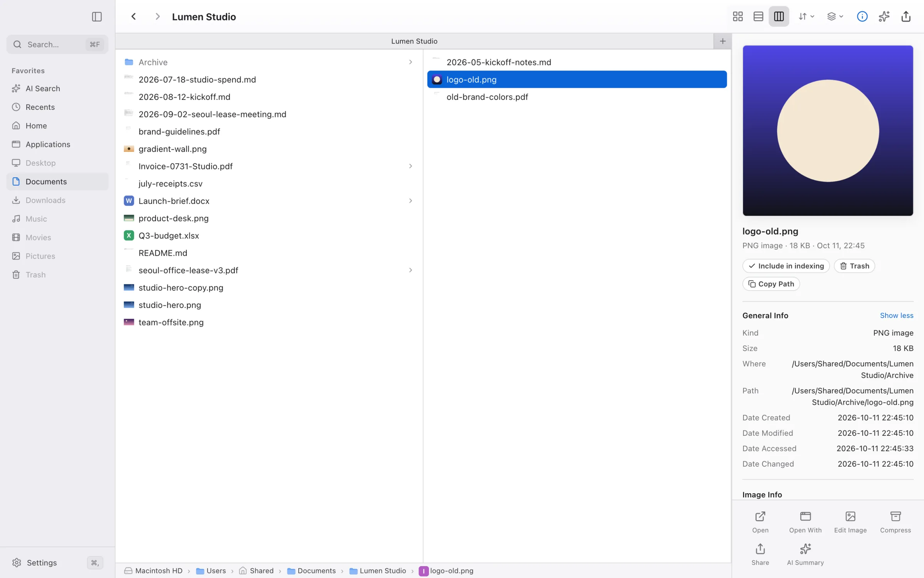
Task: Click Macintosh HD in path bar
Action: point(153,571)
